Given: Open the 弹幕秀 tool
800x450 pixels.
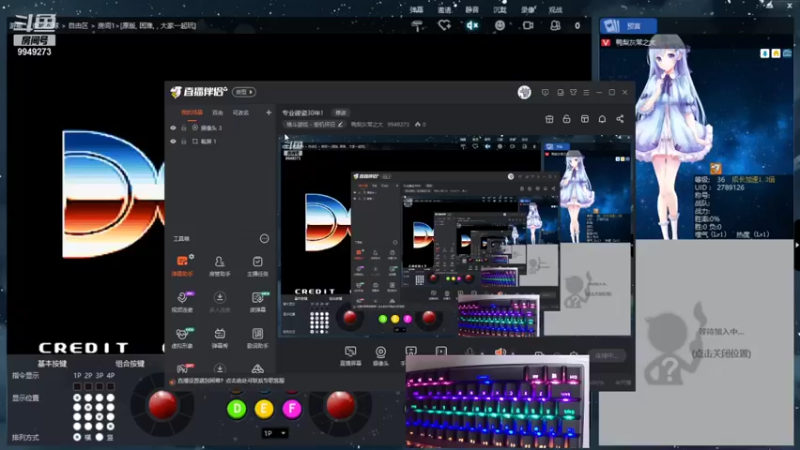Looking at the screenshot, I should click(219, 338).
